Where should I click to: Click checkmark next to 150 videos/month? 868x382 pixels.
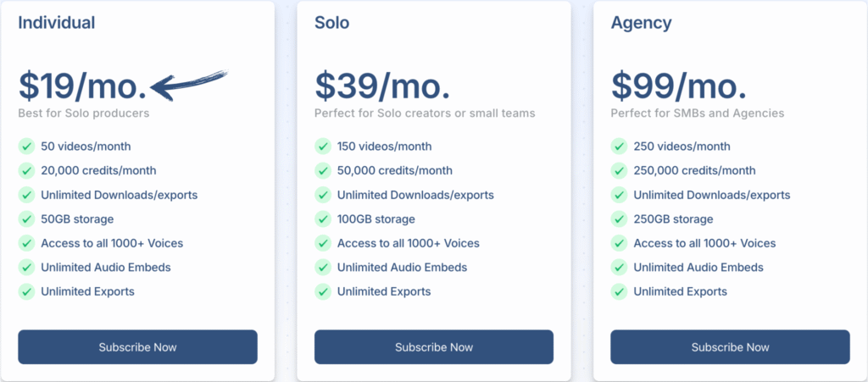(x=323, y=147)
